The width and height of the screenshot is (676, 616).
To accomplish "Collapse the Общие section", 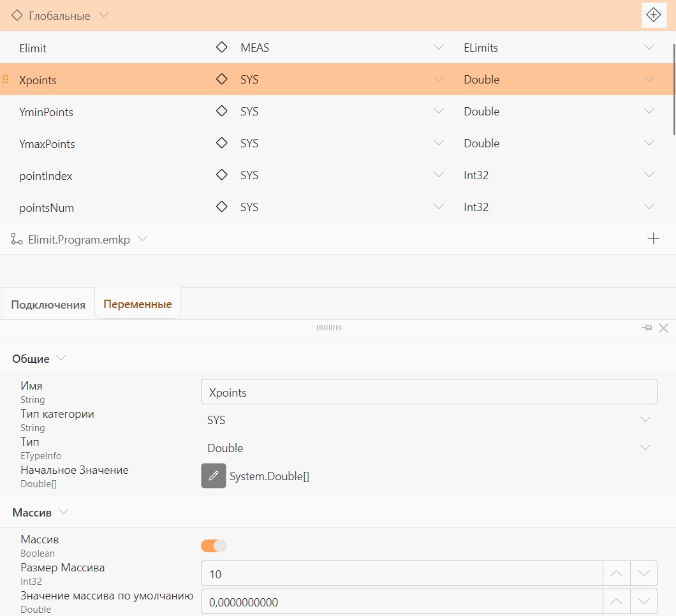I will 61,358.
